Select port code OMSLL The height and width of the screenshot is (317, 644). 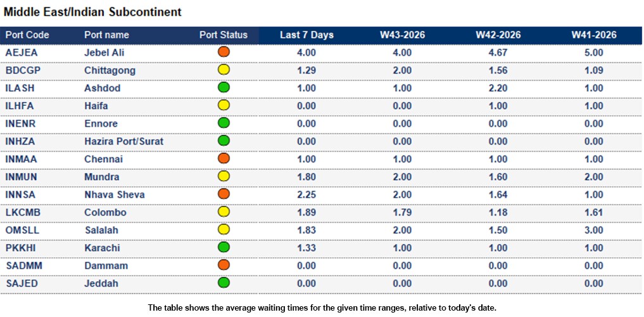tap(23, 230)
